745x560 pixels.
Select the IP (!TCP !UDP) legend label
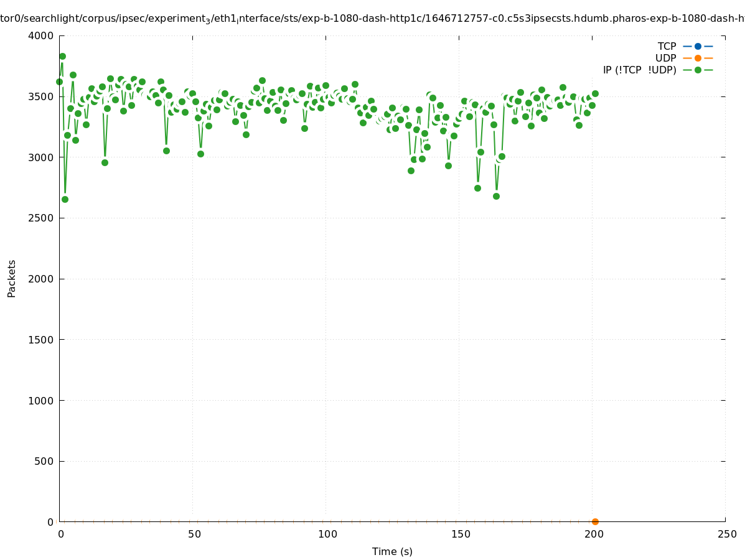[x=639, y=70]
